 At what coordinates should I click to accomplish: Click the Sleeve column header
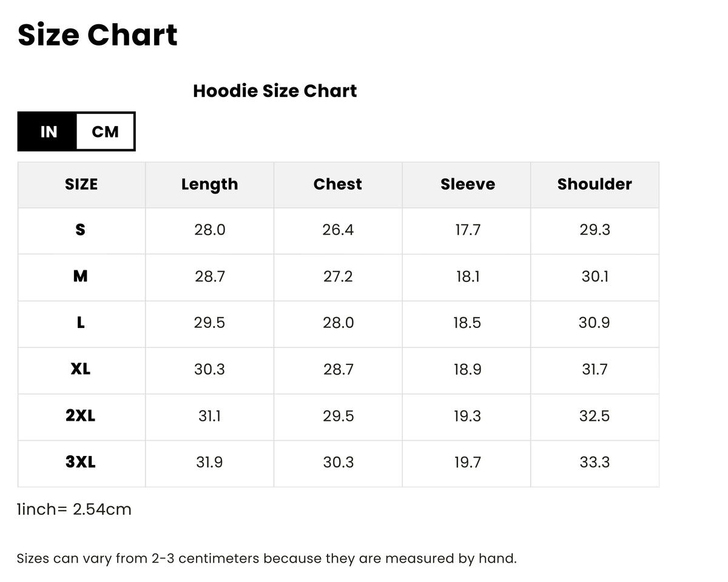coord(467,184)
